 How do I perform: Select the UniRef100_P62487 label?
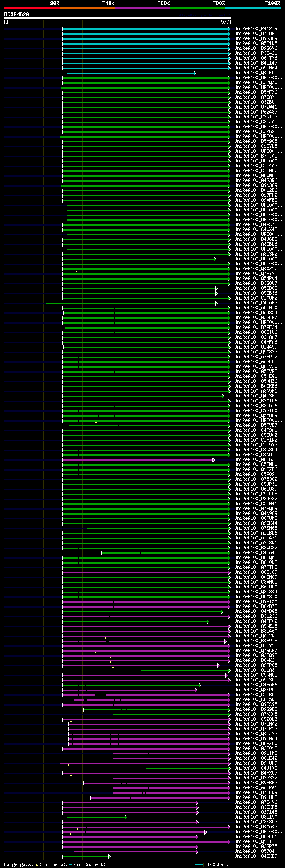pos(256,112)
